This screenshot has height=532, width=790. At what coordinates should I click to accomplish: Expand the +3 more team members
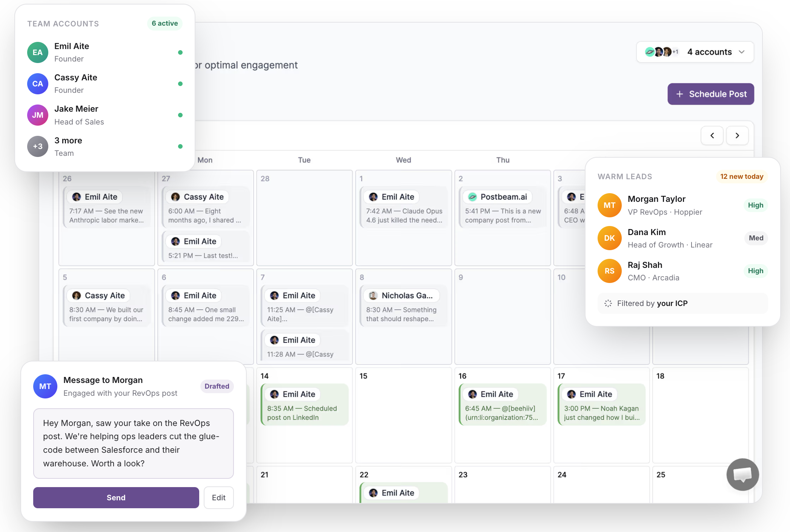37,146
